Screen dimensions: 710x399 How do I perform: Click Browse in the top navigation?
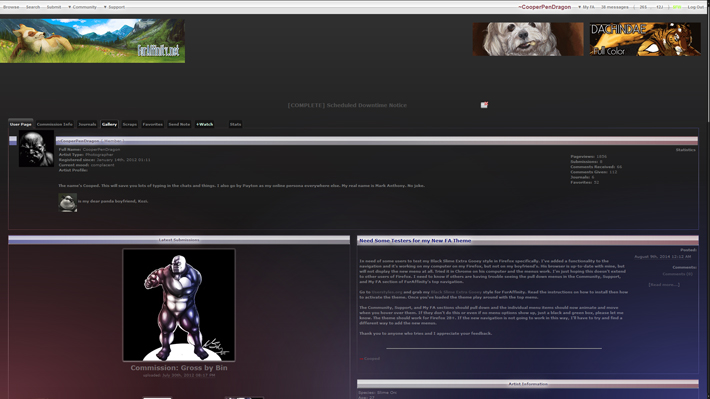(x=11, y=7)
